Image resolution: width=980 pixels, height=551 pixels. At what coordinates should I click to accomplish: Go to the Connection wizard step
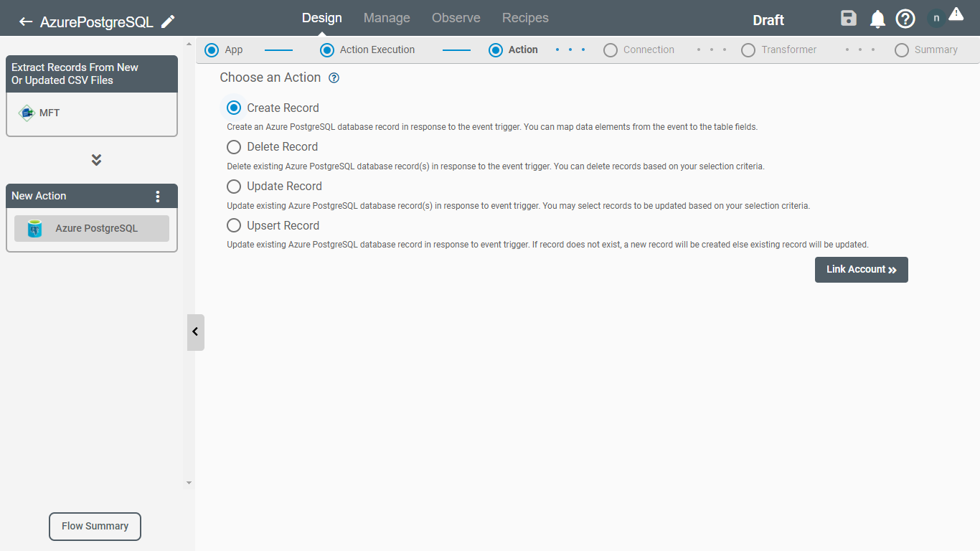[x=639, y=50]
